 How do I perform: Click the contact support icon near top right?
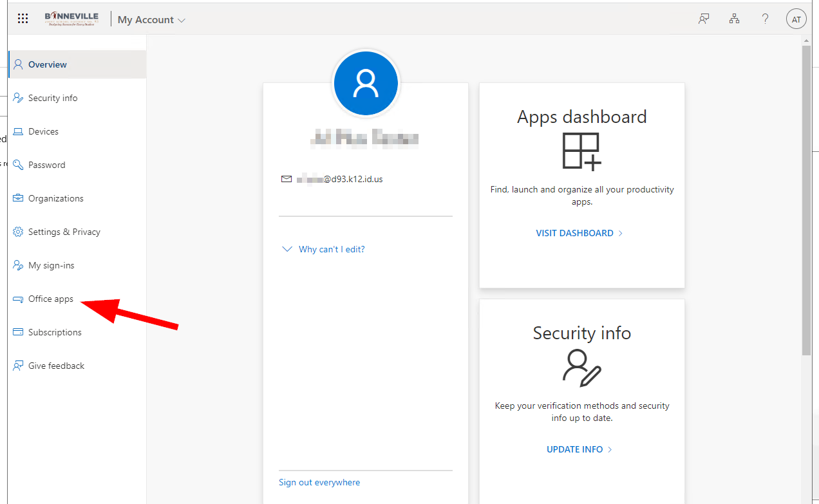click(x=703, y=19)
